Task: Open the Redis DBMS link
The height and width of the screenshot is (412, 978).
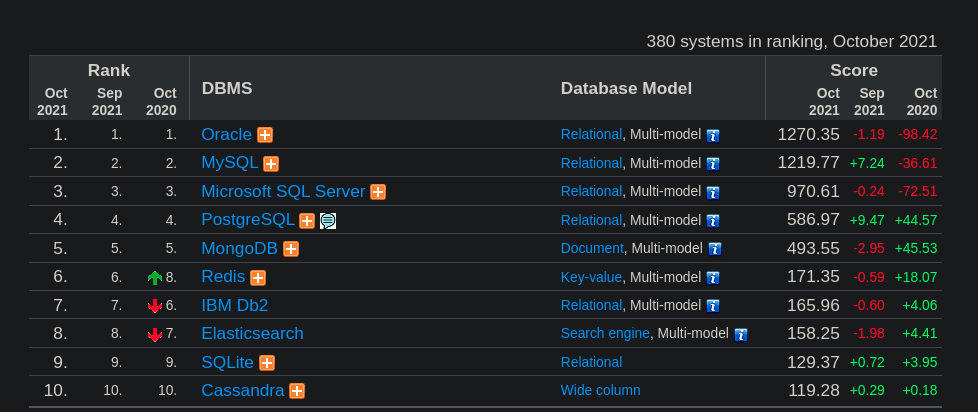Action: click(223, 277)
